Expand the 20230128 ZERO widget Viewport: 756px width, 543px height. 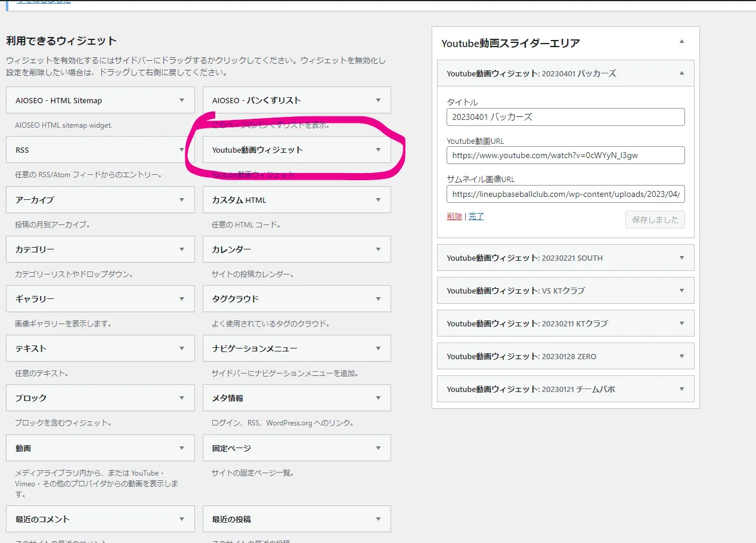click(682, 356)
